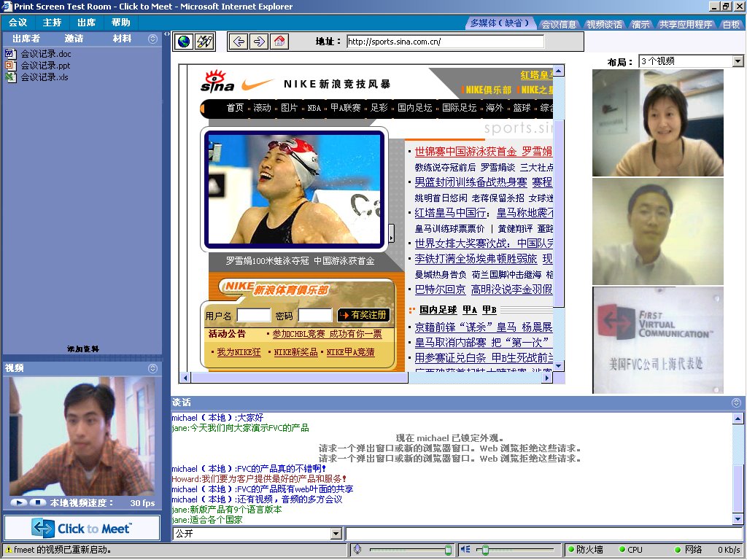This screenshot has height=560, width=747.
Task: Play local video with play button
Action: 18,502
